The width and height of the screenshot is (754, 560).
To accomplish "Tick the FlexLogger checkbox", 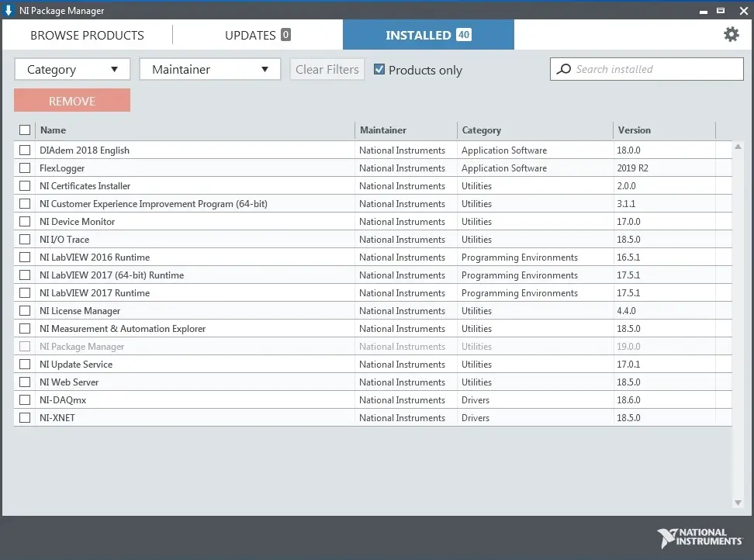I will click(x=25, y=168).
